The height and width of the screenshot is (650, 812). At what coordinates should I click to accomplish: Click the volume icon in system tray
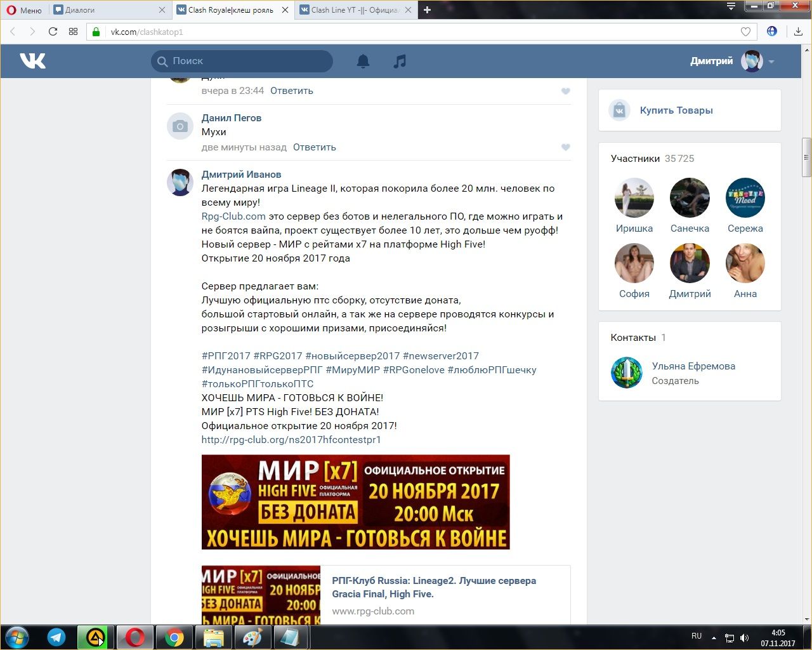point(744,638)
